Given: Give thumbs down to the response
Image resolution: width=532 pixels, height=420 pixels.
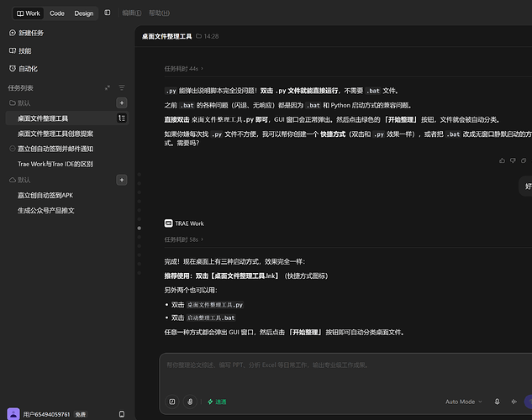Looking at the screenshot, I should coord(513,160).
